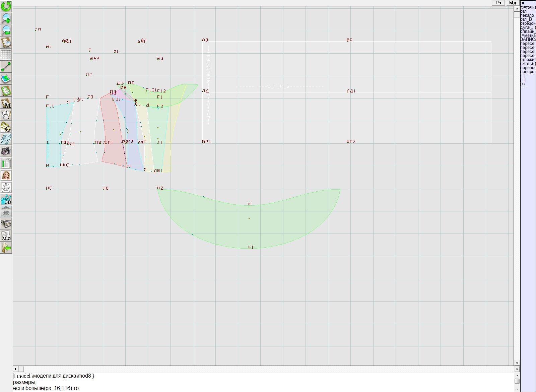Image resolution: width=536 pixels, height=392 pixels.
Task: Choose 'сплайн' in the command list
Action: (528, 31)
